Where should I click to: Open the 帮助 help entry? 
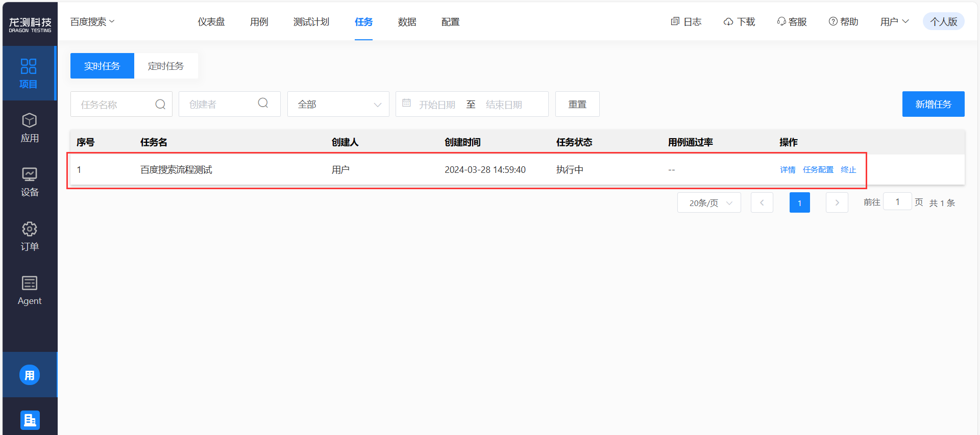[843, 21]
